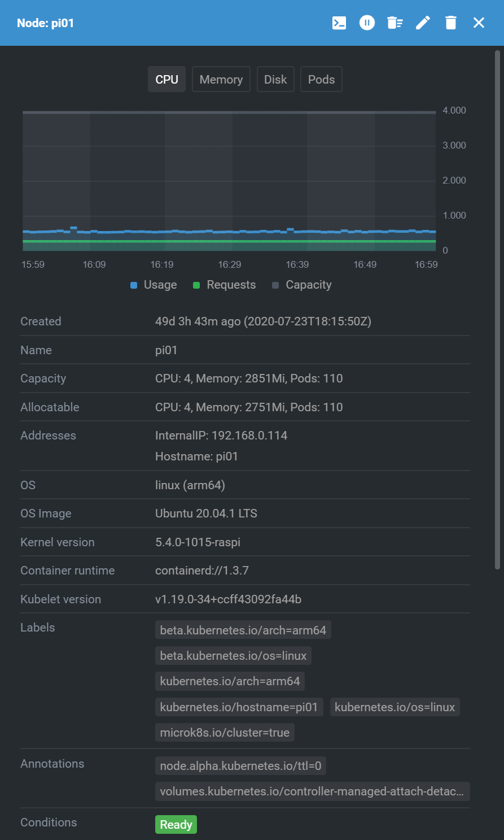Click the panel's vertical scrollbar
Screen dimensions: 504x840
(497, 310)
